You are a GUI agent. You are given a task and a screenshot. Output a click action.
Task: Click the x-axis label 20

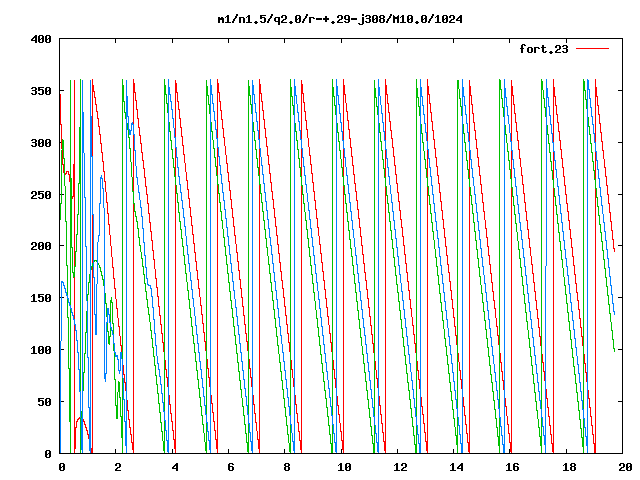point(625,467)
